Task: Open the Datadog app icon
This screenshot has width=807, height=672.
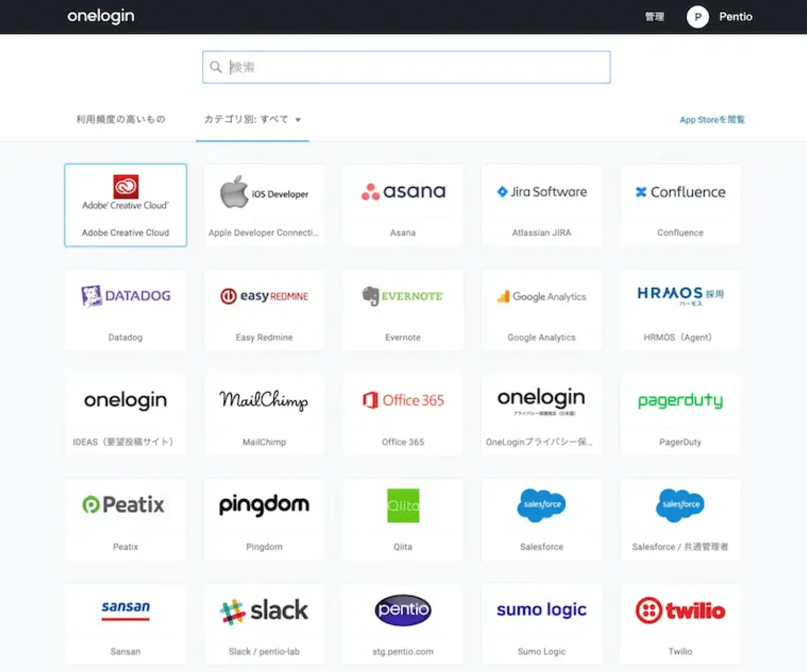Action: (x=125, y=310)
